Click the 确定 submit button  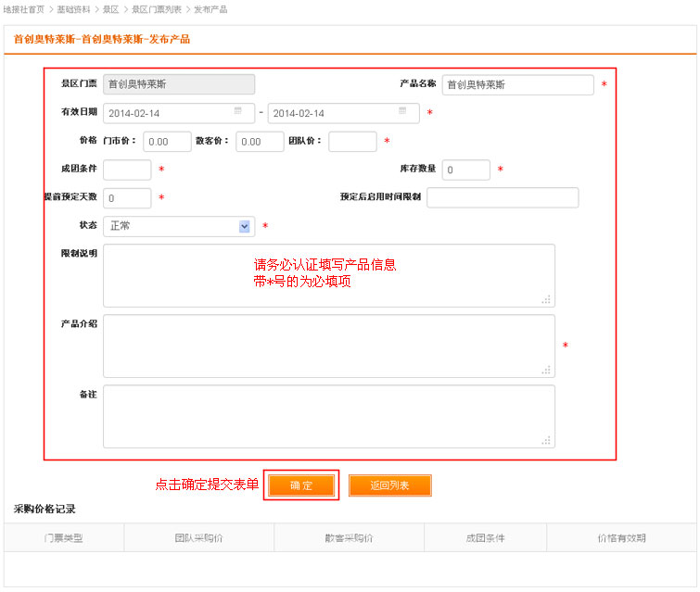301,485
